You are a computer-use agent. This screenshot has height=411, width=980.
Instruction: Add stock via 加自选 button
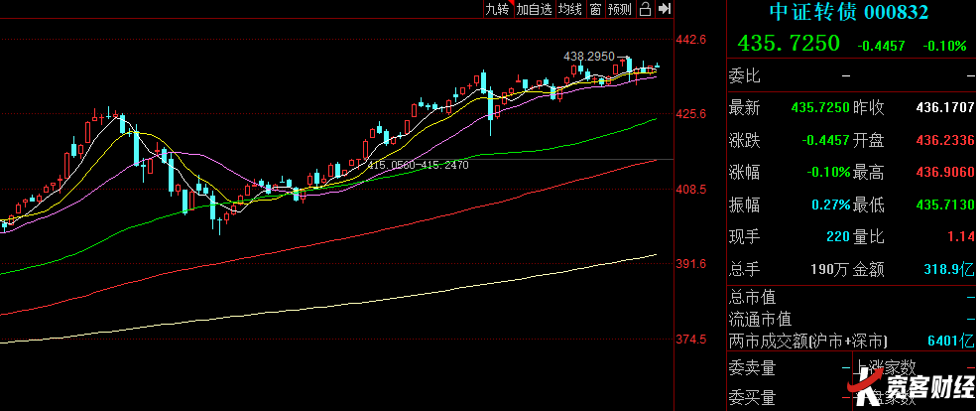click(x=535, y=9)
